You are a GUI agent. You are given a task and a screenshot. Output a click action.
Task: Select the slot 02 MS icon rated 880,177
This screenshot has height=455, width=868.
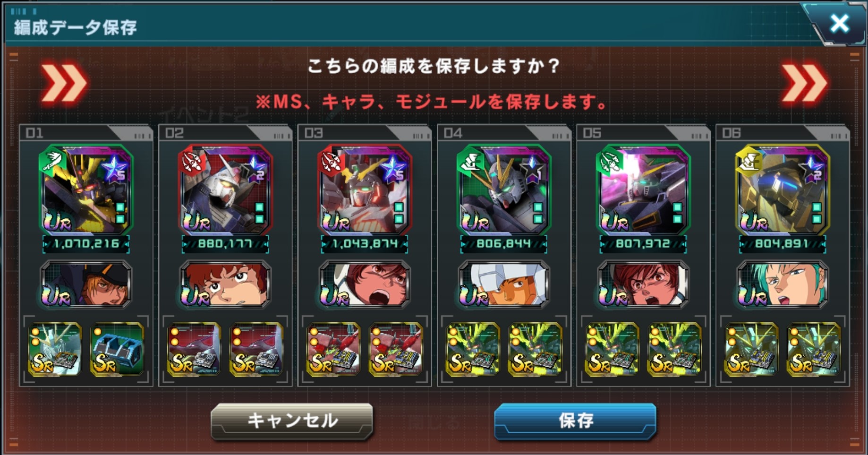[x=225, y=189]
